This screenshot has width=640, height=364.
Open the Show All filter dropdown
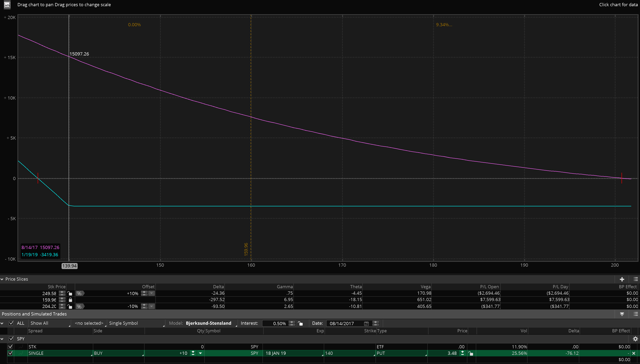(49, 323)
